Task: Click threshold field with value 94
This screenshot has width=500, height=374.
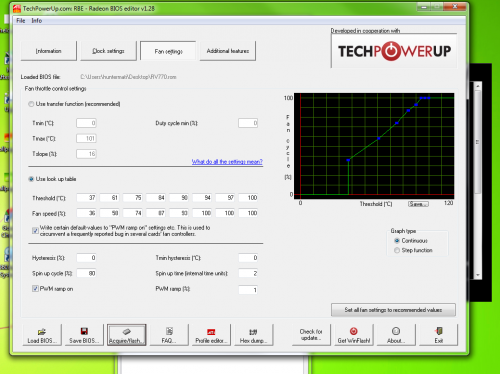Action: point(202,198)
